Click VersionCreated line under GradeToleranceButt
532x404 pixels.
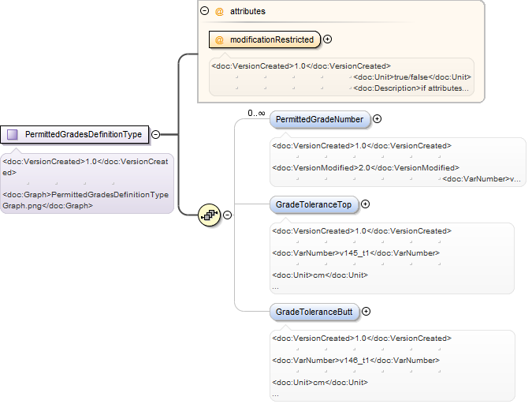point(362,339)
